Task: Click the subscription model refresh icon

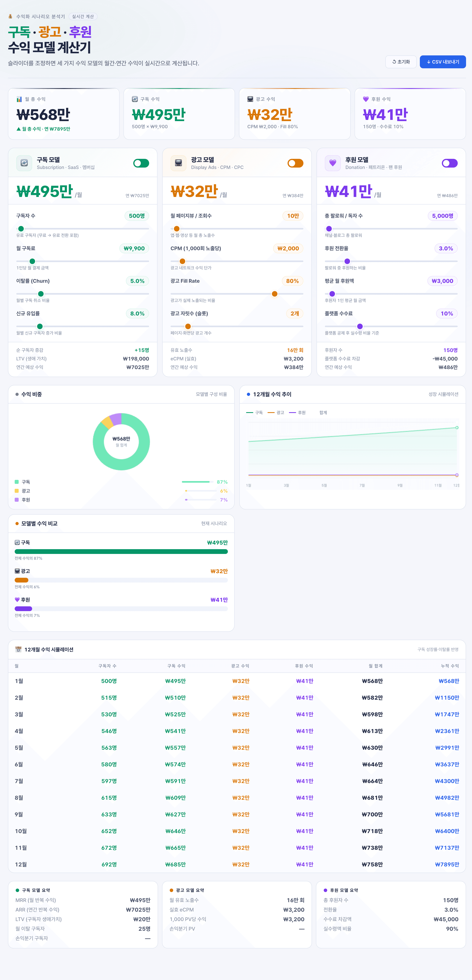Action: pos(24,163)
